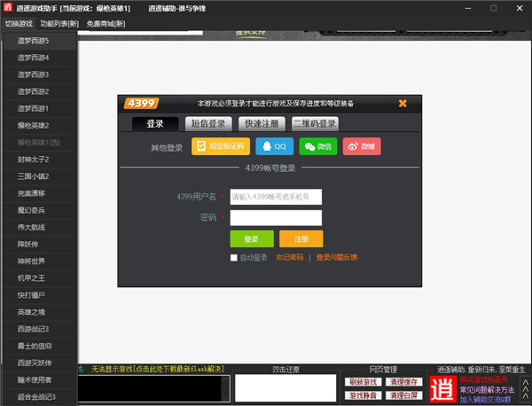The width and height of the screenshot is (532, 406).
Task: Click the 刷新游戏 button
Action: (x=363, y=382)
